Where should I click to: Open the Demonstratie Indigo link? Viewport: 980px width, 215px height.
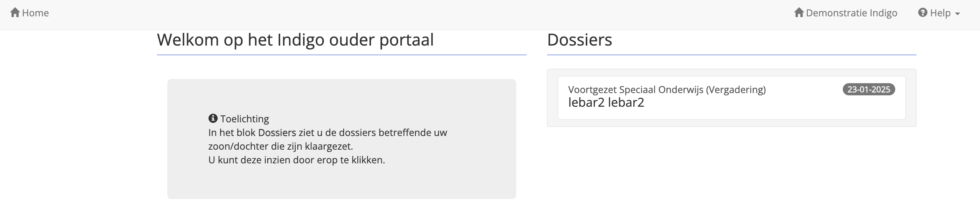coord(852,13)
